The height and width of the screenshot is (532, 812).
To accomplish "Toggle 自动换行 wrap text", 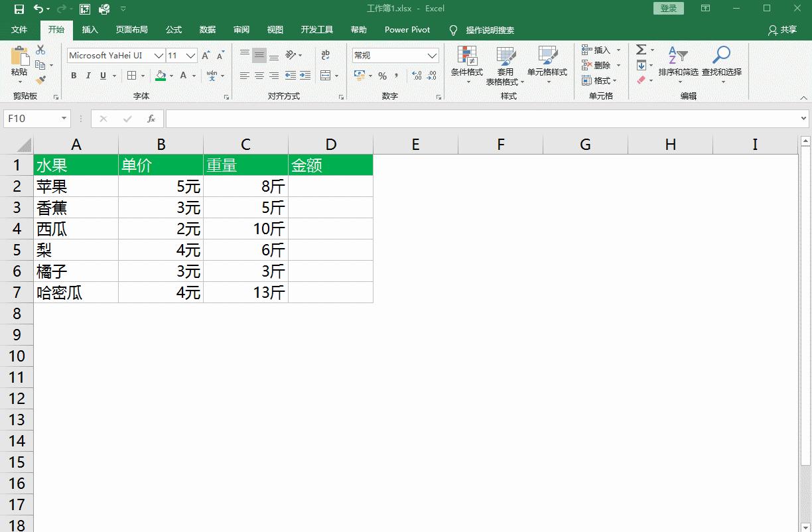I will click(326, 54).
